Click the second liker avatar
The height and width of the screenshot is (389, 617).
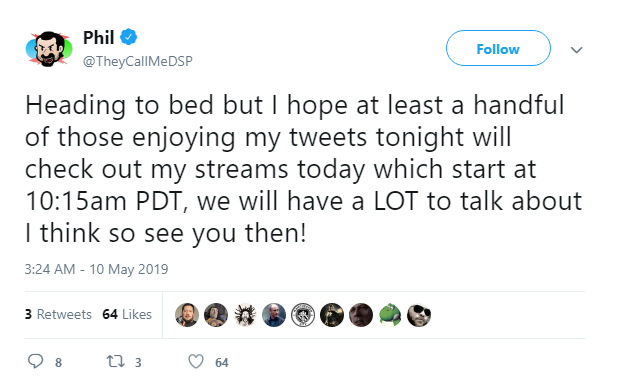tap(216, 315)
